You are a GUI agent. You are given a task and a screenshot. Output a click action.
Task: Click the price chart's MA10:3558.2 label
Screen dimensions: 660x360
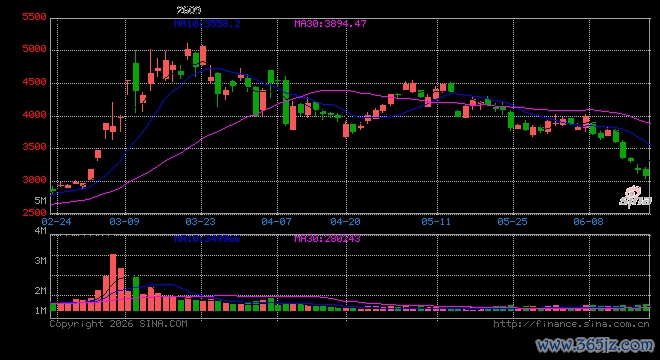pos(208,24)
